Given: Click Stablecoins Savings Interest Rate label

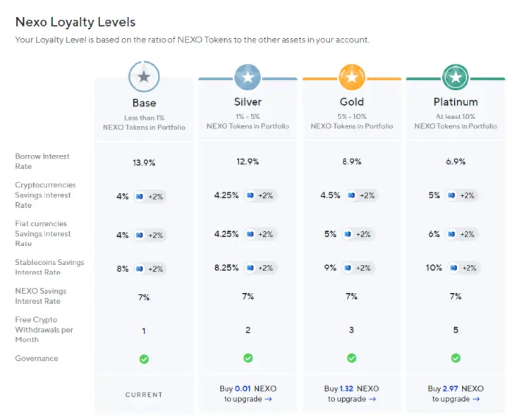Looking at the screenshot, I should (x=49, y=267).
